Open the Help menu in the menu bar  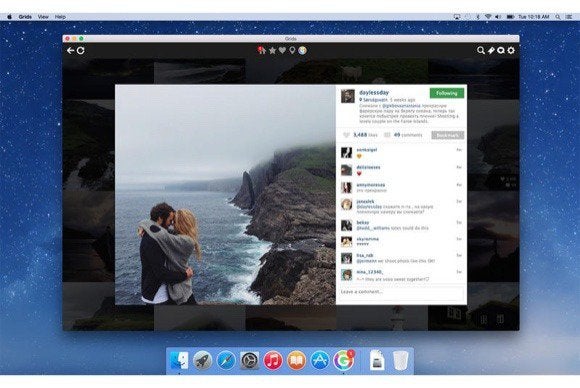(x=60, y=17)
